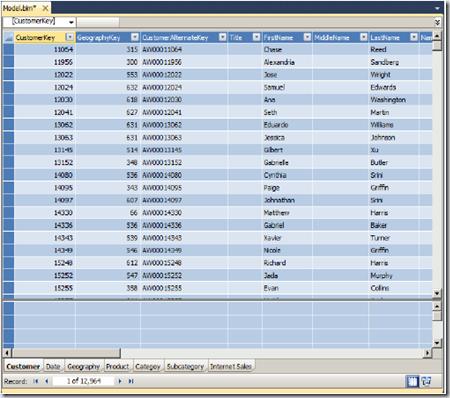450x398 pixels.
Task: Open the CustomerKey column filter dropdown
Action: click(70, 37)
